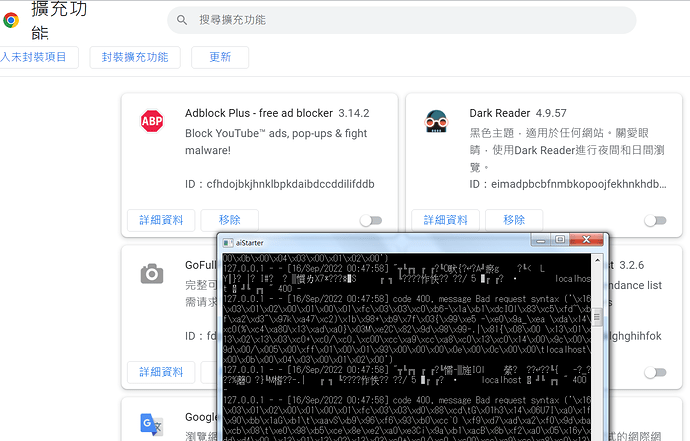Focus the extensions search field
This screenshot has width=690, height=441.
(401, 20)
